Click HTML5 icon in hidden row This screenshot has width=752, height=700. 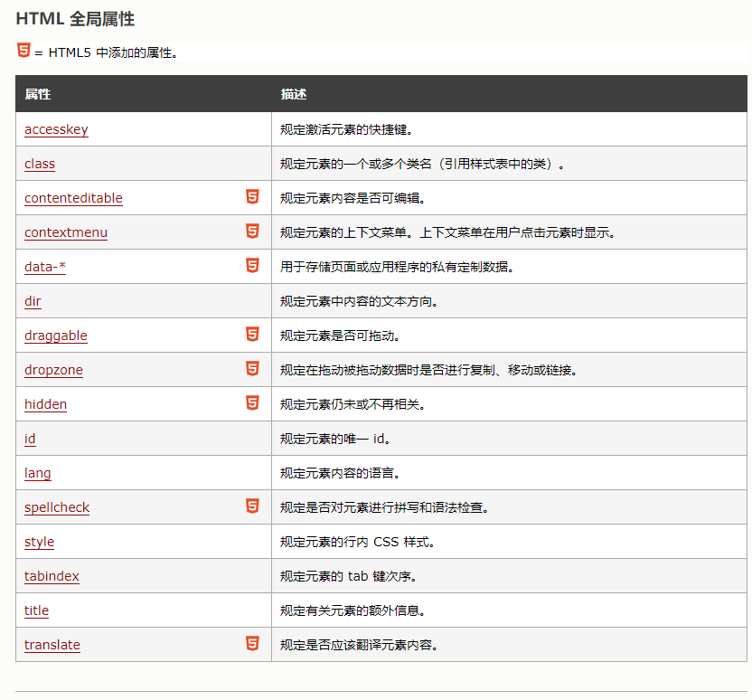[x=252, y=403]
